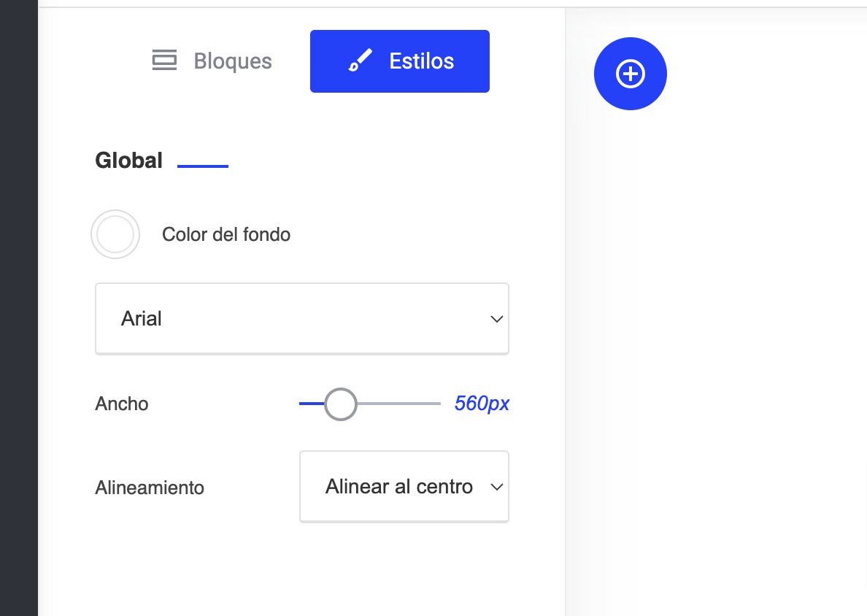This screenshot has width=867, height=616.
Task: Click the dark left sidebar strip
Action: pos(18,307)
